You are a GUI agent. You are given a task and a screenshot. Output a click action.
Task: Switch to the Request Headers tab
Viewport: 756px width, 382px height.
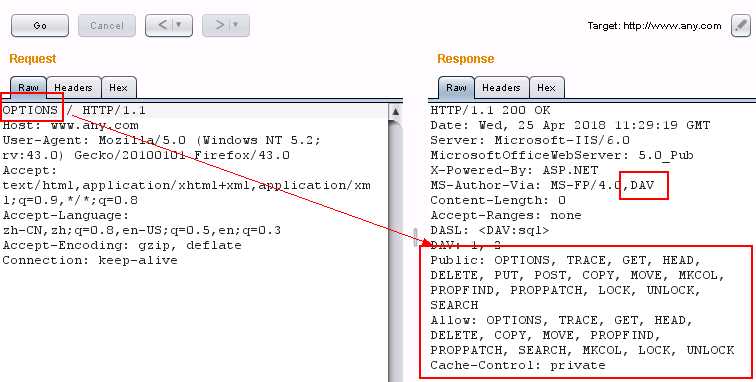pos(73,88)
